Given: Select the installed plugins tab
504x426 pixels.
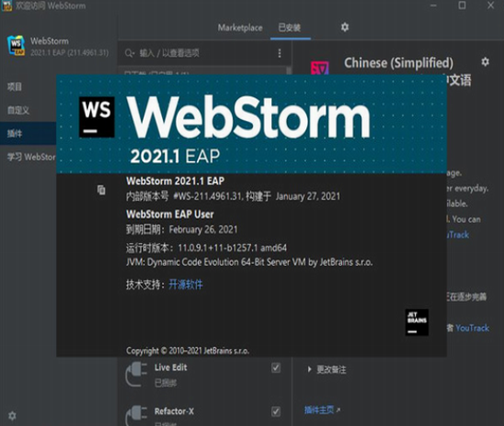Looking at the screenshot, I should 290,28.
